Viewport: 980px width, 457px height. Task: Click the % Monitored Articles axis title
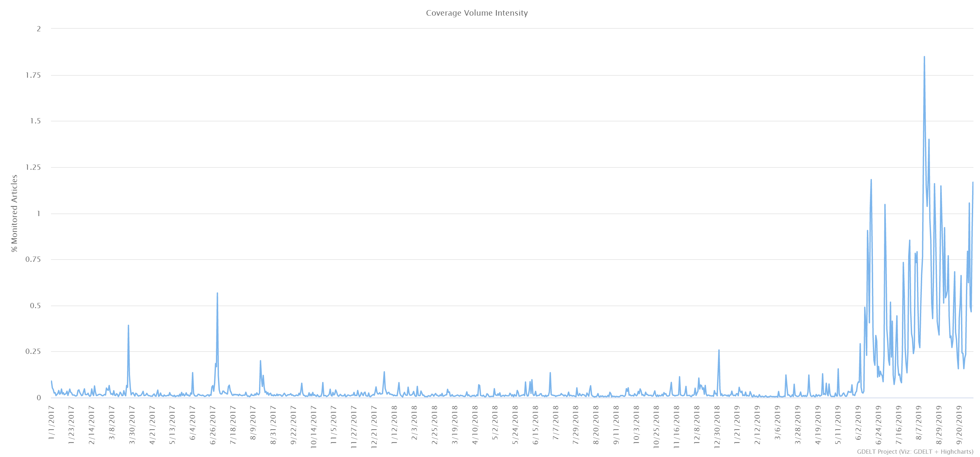[14, 213]
